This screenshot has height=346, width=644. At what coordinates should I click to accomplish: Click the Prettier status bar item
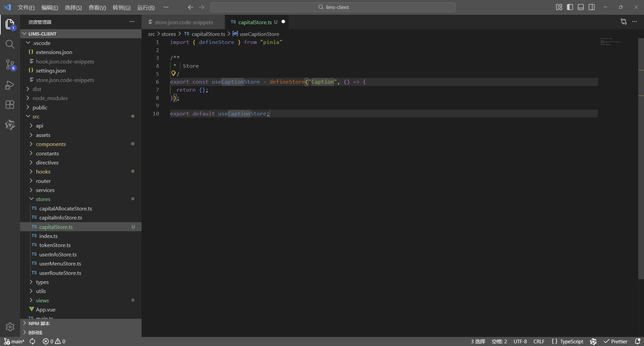tap(616, 341)
